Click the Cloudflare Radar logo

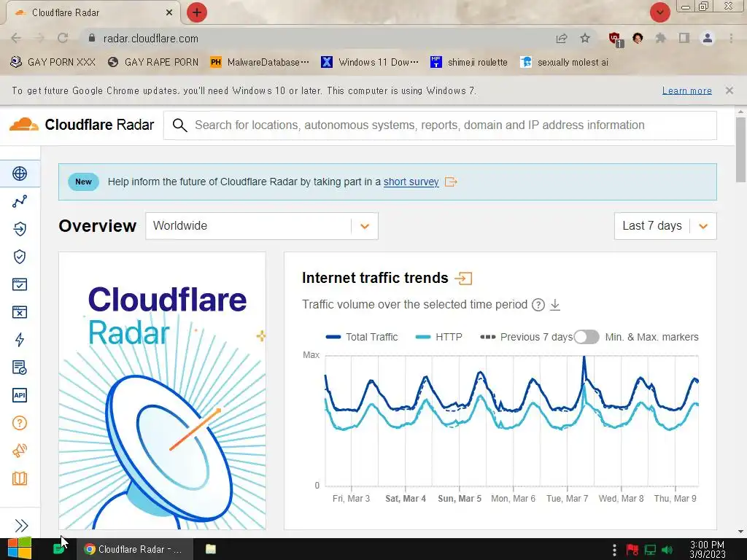(x=82, y=125)
